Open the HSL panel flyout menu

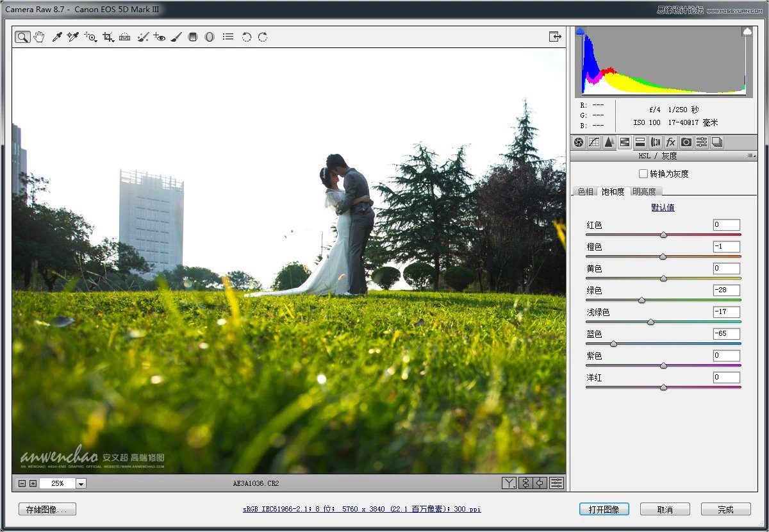751,156
